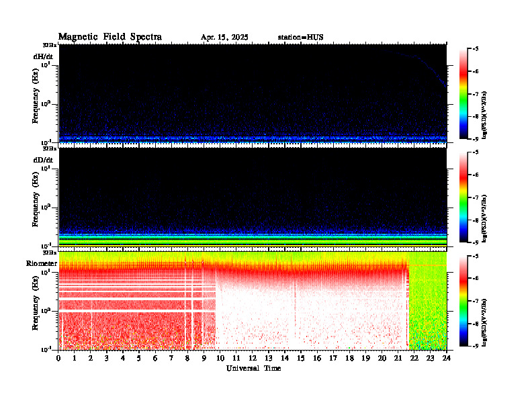Click the PSD label beside Riometer color bar
Screen dimensions: 532x411
(x=484, y=322)
